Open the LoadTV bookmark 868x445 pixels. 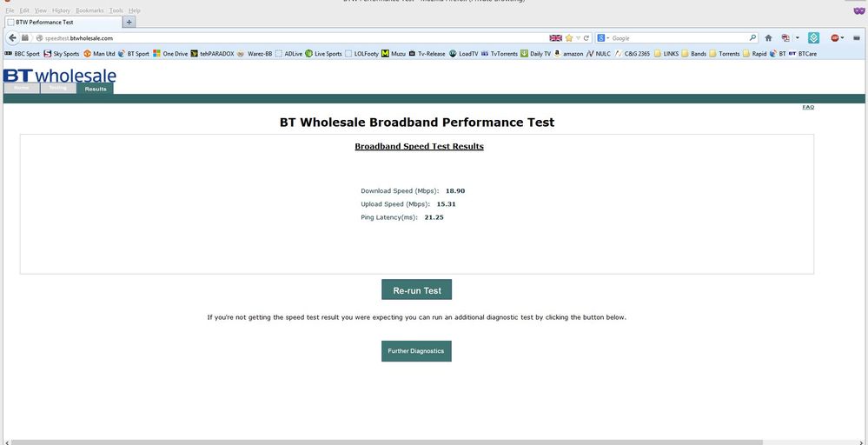(463, 54)
